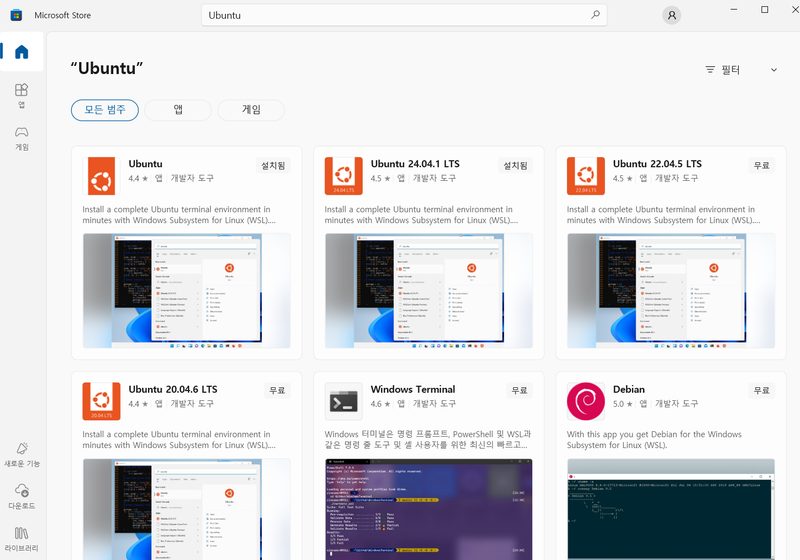Click the search box containing Ubuntu
Viewport: 800px width, 560px height.
404,15
